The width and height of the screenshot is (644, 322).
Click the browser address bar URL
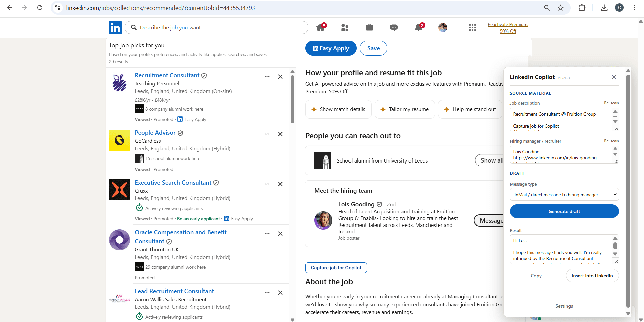pyautogui.click(x=160, y=8)
